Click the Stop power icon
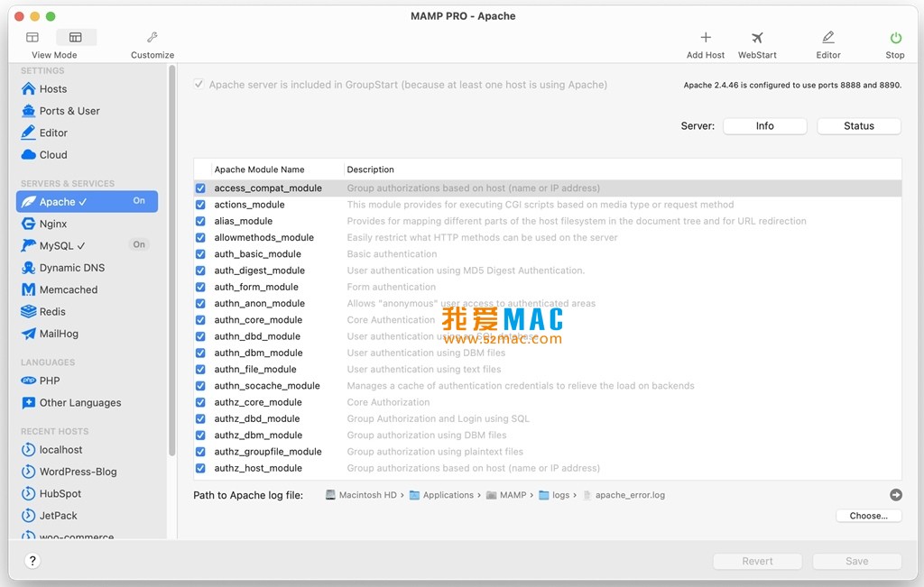 895,38
